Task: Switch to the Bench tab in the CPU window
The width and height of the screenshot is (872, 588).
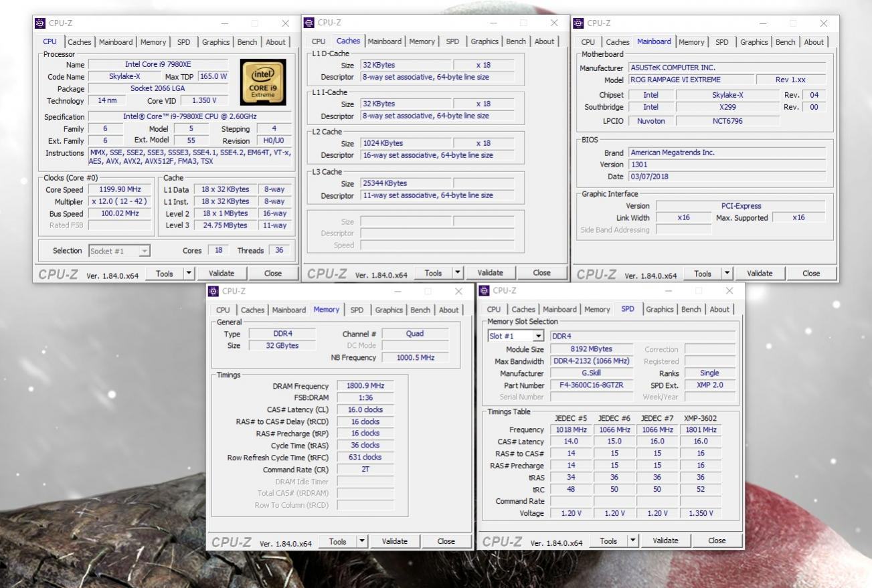Action: coord(247,42)
